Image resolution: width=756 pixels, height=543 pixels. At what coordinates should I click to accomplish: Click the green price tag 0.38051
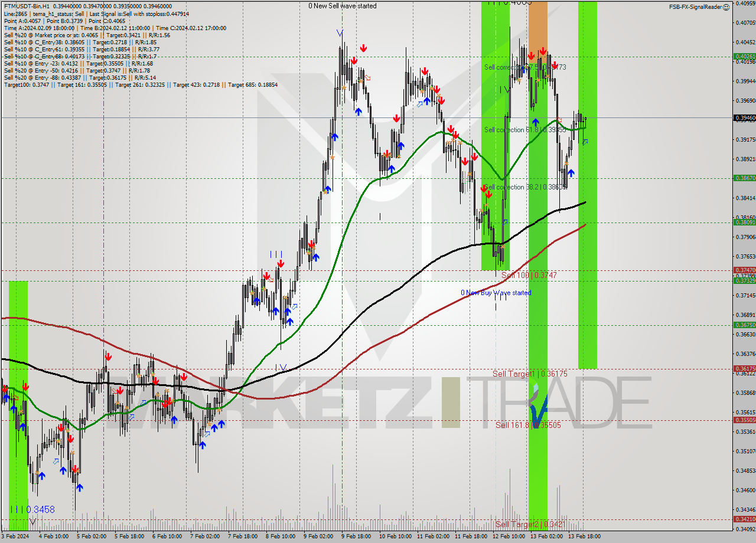coord(745,223)
